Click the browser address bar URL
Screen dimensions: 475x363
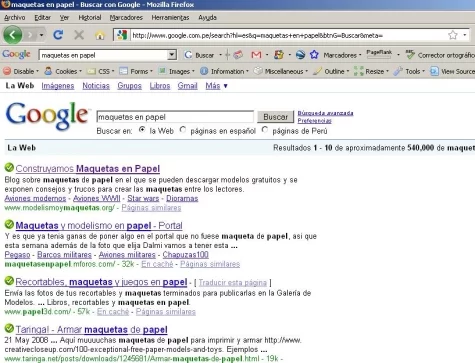click(x=287, y=35)
